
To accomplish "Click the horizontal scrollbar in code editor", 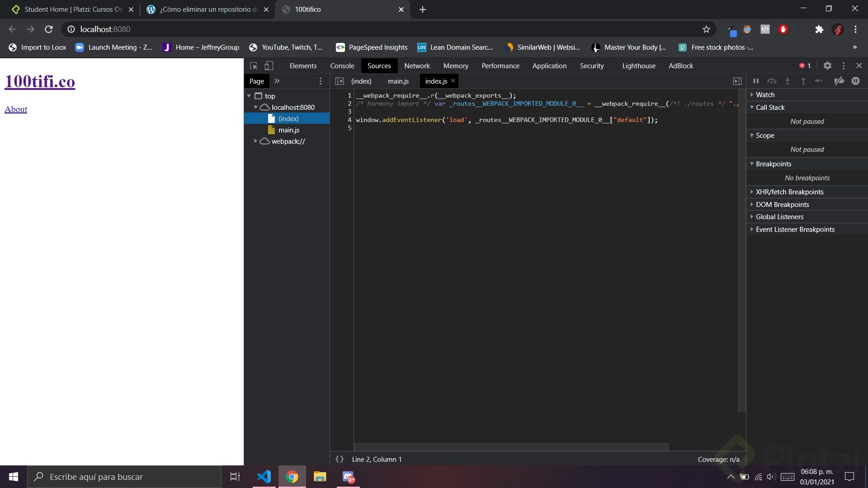I will [x=511, y=447].
